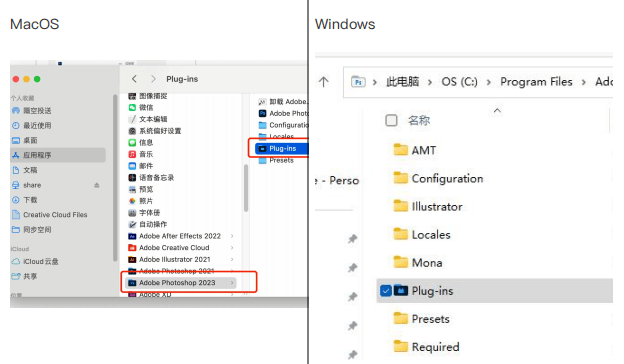This screenshot has width=624, height=364.
Task: Open Windows Presets folder
Action: (421, 319)
